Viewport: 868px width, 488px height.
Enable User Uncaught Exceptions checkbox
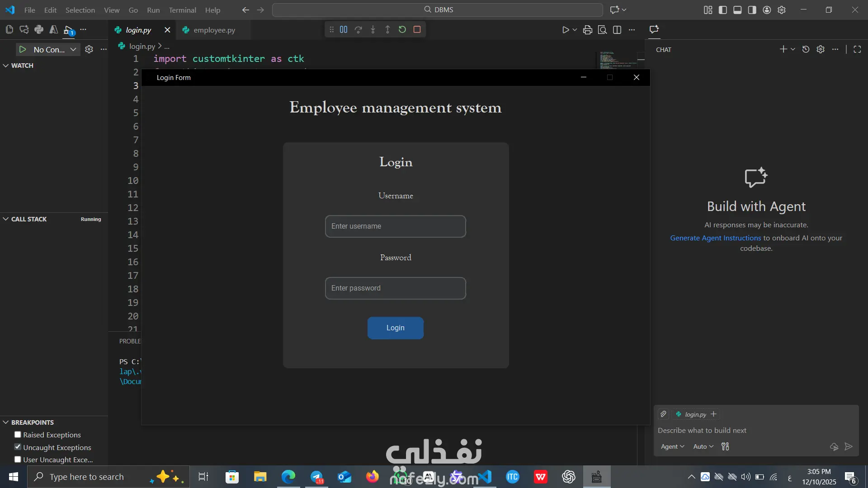pos(18,459)
